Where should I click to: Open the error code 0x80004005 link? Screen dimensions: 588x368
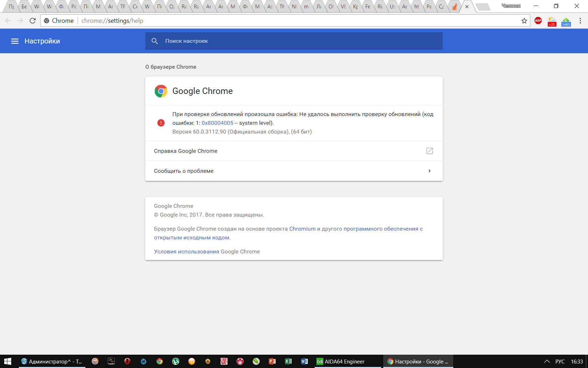[217, 123]
